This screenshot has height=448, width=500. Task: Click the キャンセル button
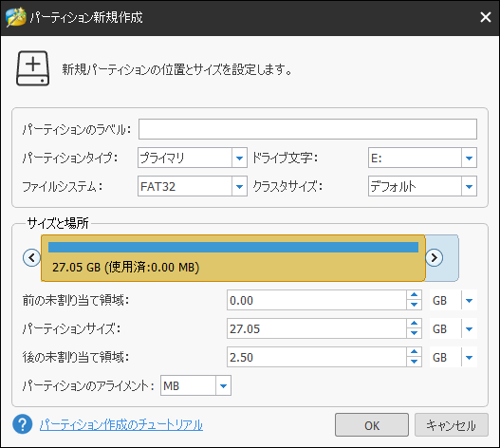[451, 425]
